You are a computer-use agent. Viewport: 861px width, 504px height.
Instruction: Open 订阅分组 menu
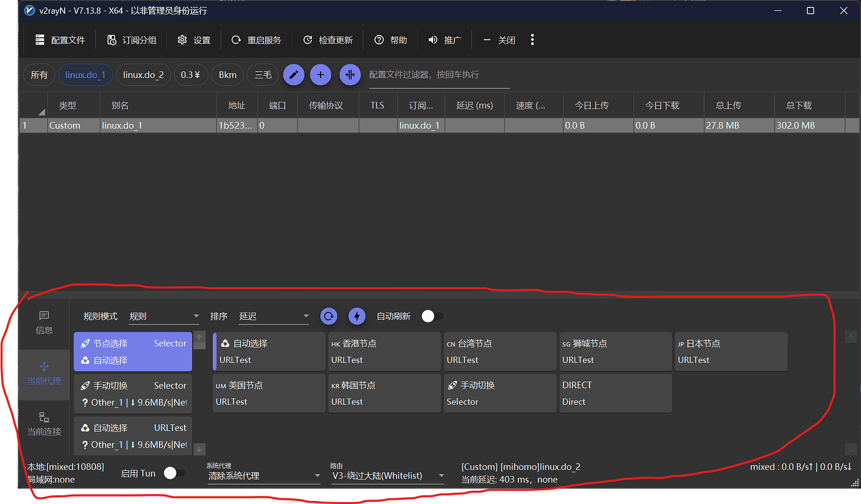[132, 40]
